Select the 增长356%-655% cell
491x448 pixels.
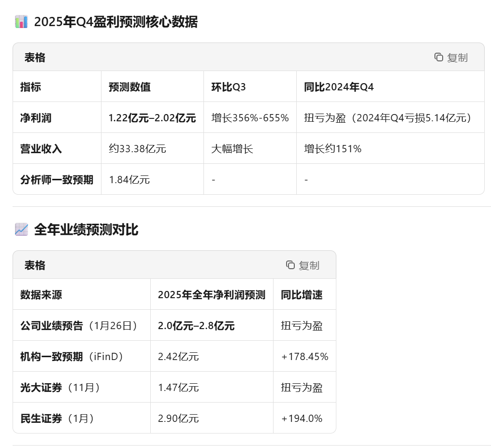pos(250,117)
